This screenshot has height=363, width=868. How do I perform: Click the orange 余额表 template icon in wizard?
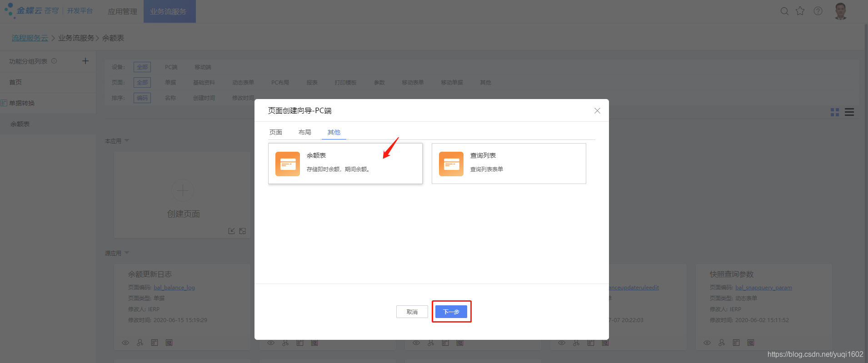288,164
